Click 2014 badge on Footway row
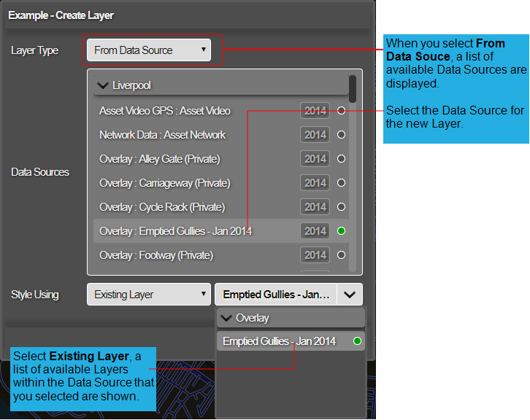Image resolution: width=530 pixels, height=420 pixels. coord(315,255)
